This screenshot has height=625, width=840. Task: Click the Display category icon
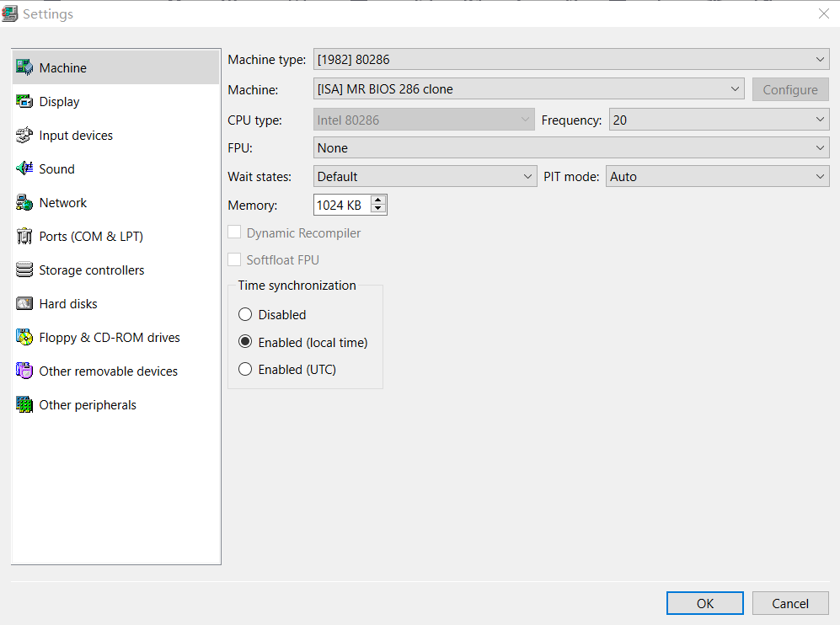click(x=24, y=101)
